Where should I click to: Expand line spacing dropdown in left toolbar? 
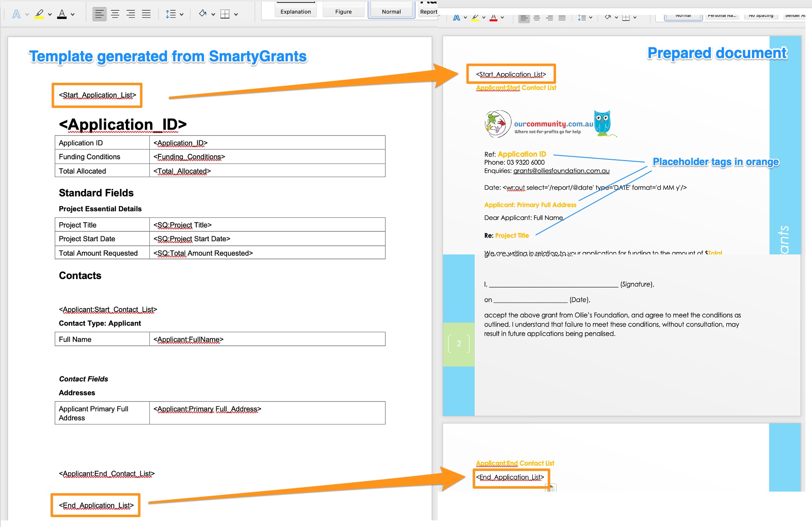pos(181,14)
